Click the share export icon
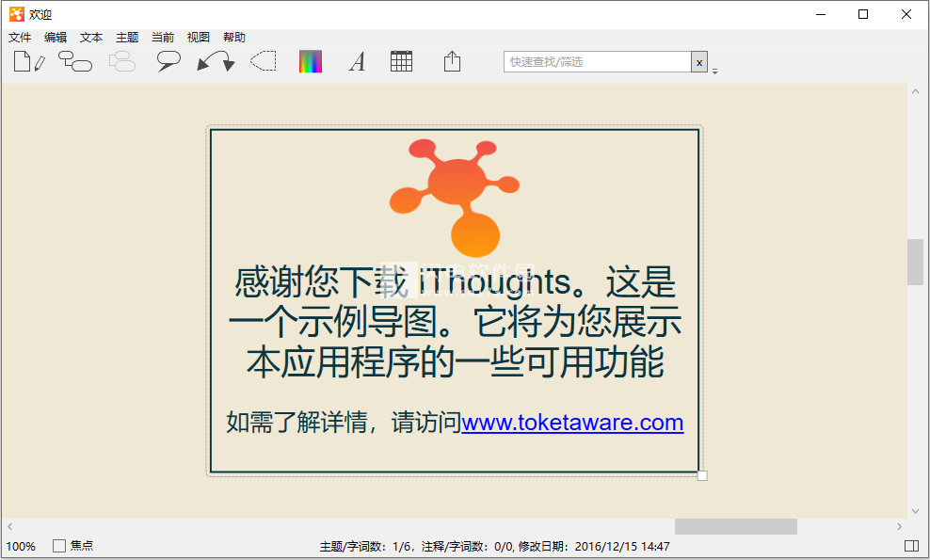The width and height of the screenshot is (930, 560). (452, 61)
